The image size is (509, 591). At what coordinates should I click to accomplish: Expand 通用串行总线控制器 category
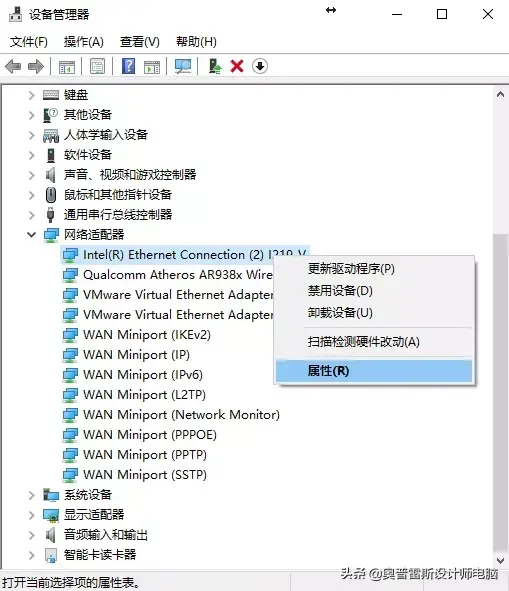point(32,215)
